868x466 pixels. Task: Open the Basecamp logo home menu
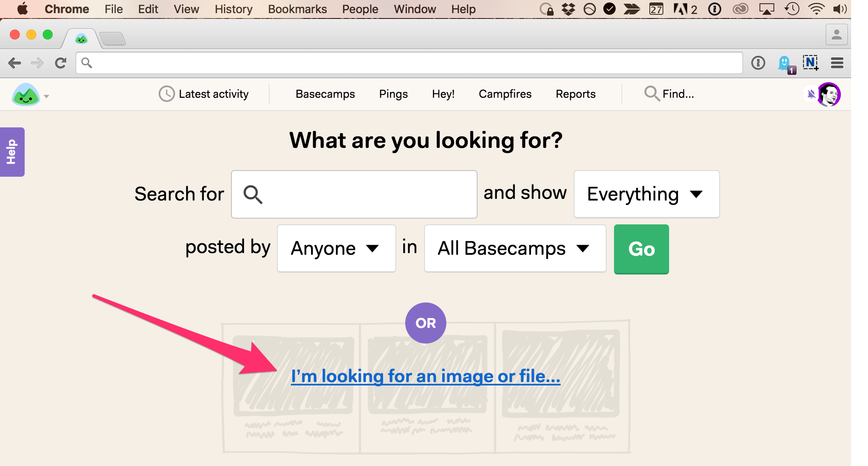(x=25, y=95)
